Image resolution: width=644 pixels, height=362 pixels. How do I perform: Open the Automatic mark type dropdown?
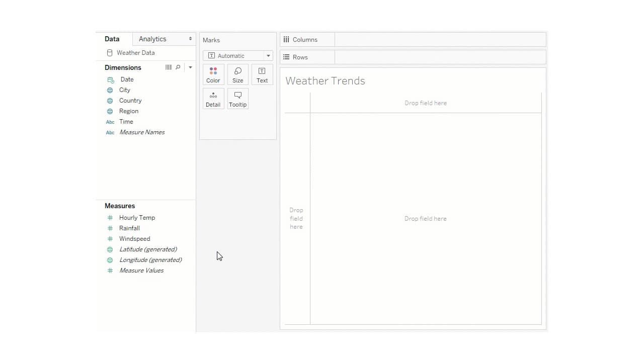click(268, 56)
